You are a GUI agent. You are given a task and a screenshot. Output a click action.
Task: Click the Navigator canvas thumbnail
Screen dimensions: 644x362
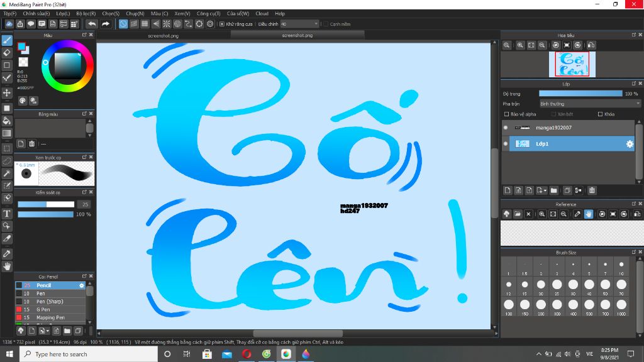point(572,64)
